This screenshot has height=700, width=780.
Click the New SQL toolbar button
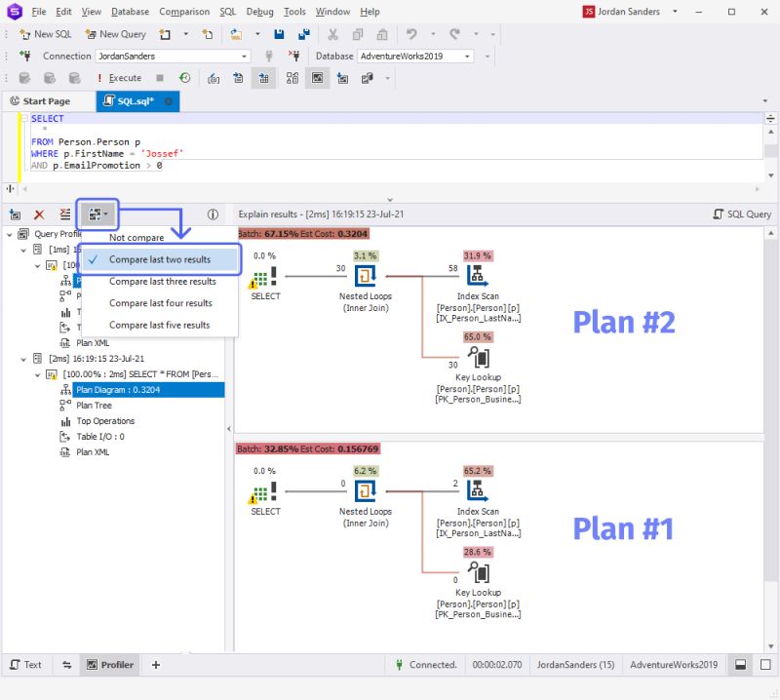tap(45, 34)
